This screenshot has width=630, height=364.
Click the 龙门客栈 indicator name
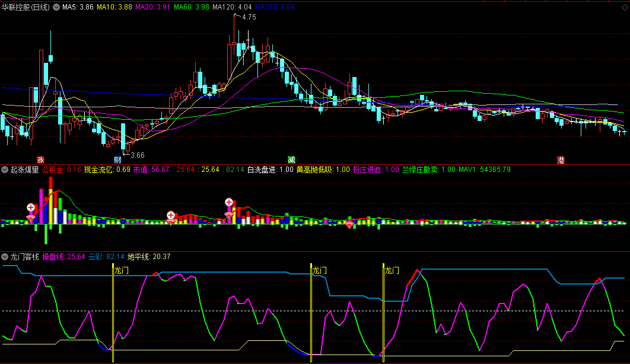tap(24, 257)
